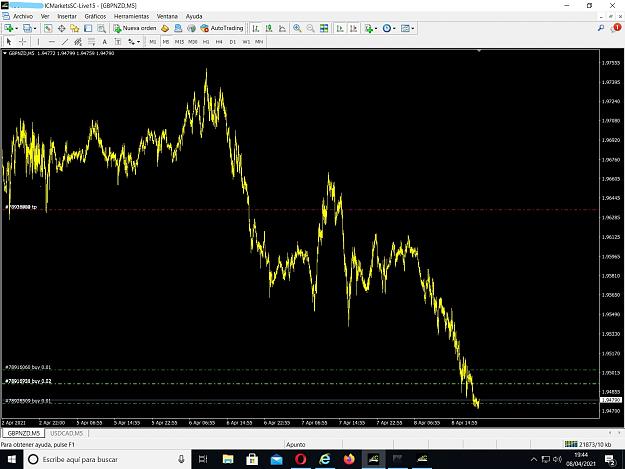Toggle Chart Shift icon
Viewport: 625px width, 469px height.
click(353, 28)
